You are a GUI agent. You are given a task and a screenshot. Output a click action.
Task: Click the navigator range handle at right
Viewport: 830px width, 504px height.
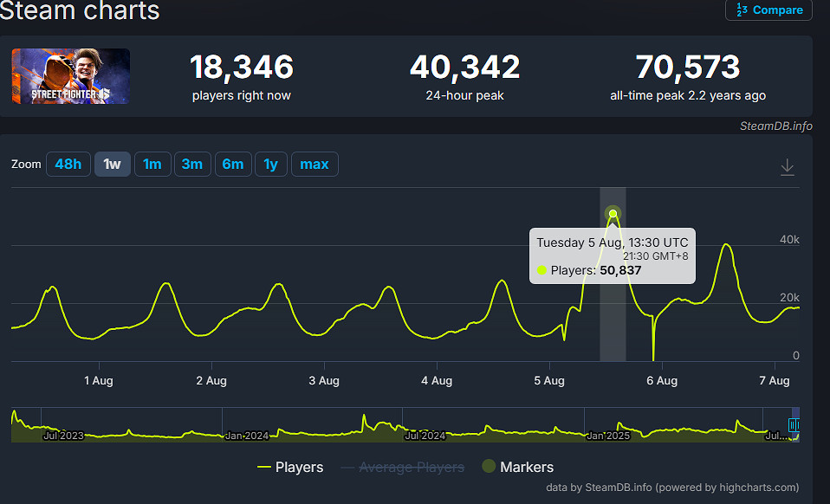[x=794, y=425]
